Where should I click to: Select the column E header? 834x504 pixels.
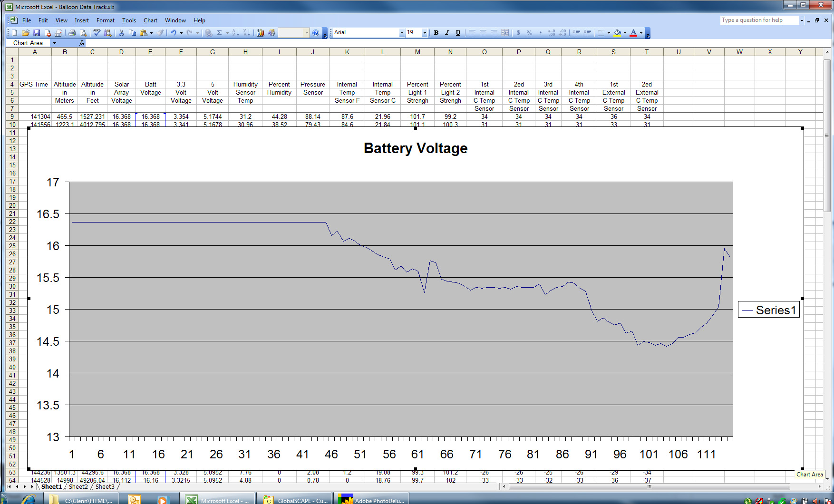pos(150,52)
